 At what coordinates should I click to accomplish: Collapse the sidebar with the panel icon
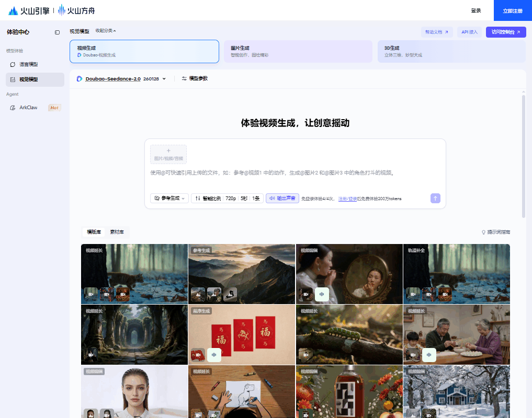(x=57, y=32)
